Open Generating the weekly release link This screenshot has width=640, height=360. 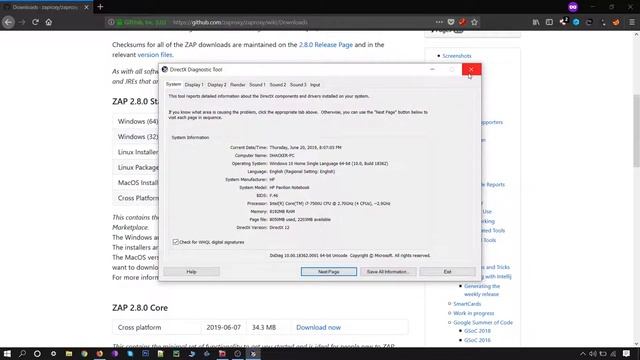(x=482, y=290)
